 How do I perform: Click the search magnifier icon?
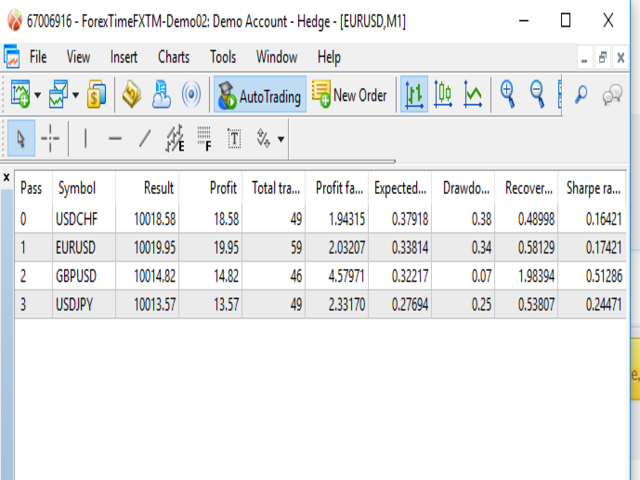[581, 94]
